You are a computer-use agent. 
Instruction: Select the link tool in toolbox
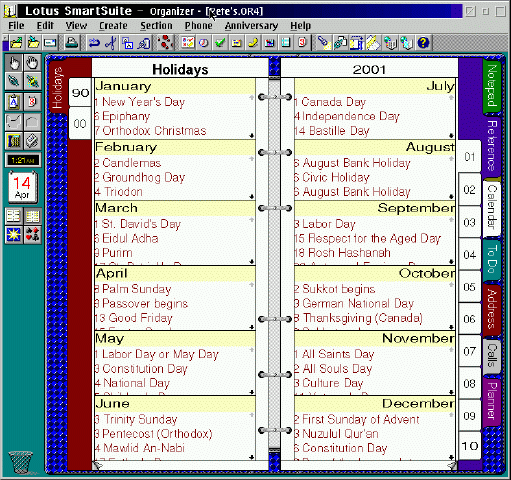pos(14,81)
